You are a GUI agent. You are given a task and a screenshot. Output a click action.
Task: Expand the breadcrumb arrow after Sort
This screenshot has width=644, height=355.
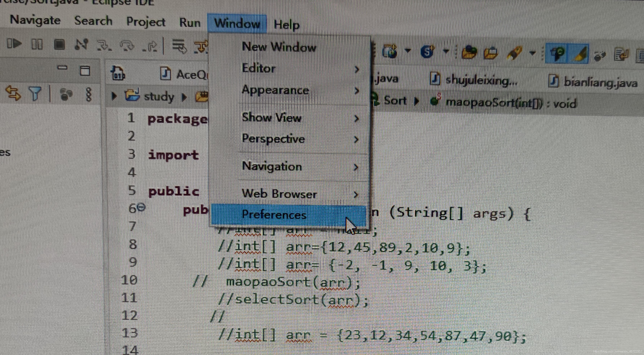(416, 101)
